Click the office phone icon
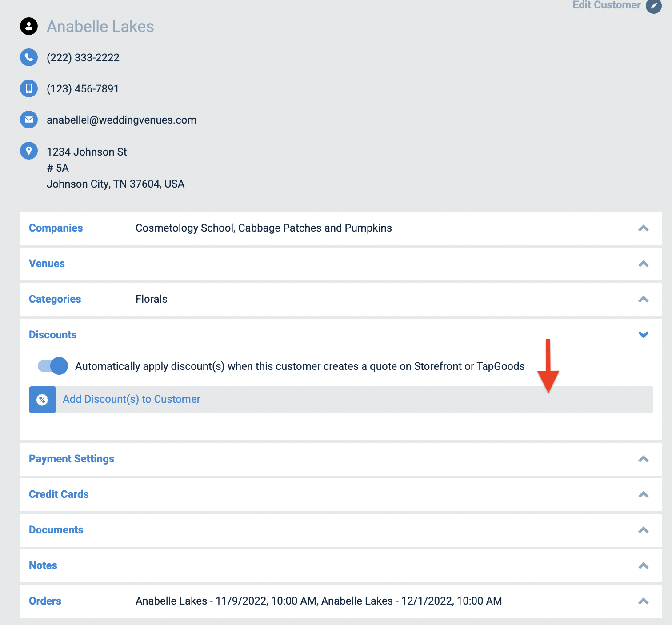Screen dimensions: 672x625 click(29, 57)
